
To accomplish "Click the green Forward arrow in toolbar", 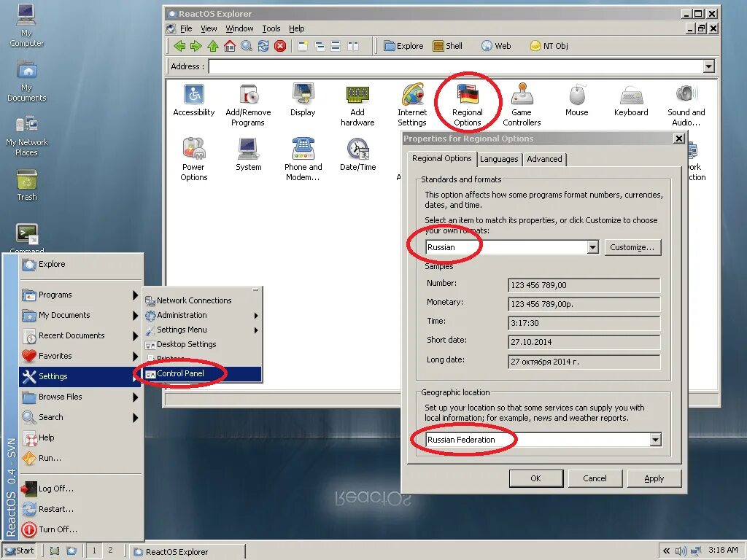I will 196,46.
